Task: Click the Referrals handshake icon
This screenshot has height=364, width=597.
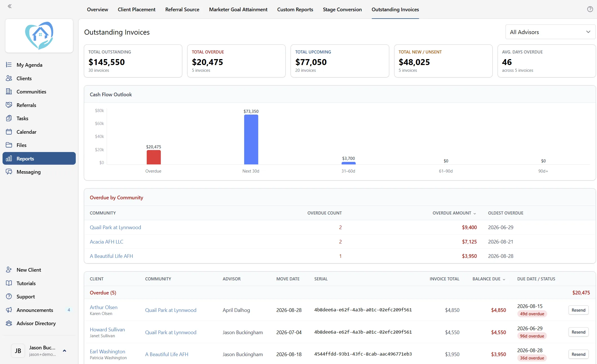Action: click(9, 105)
